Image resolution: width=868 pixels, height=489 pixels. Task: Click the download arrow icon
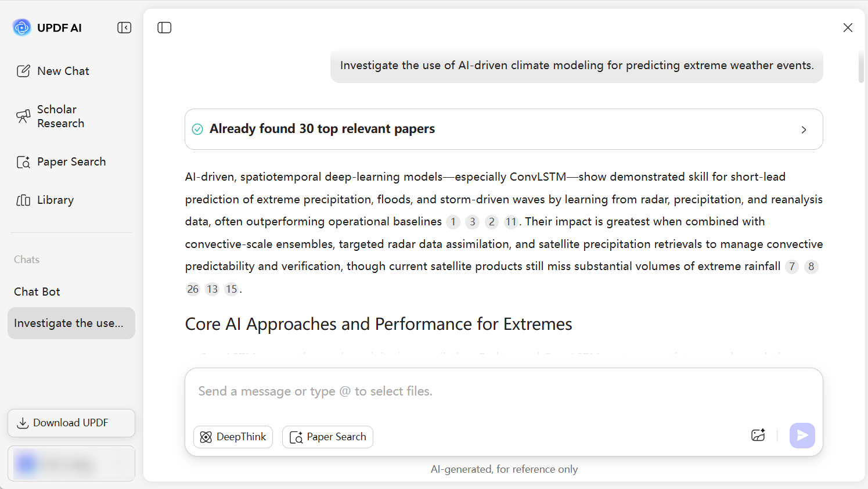(x=23, y=423)
